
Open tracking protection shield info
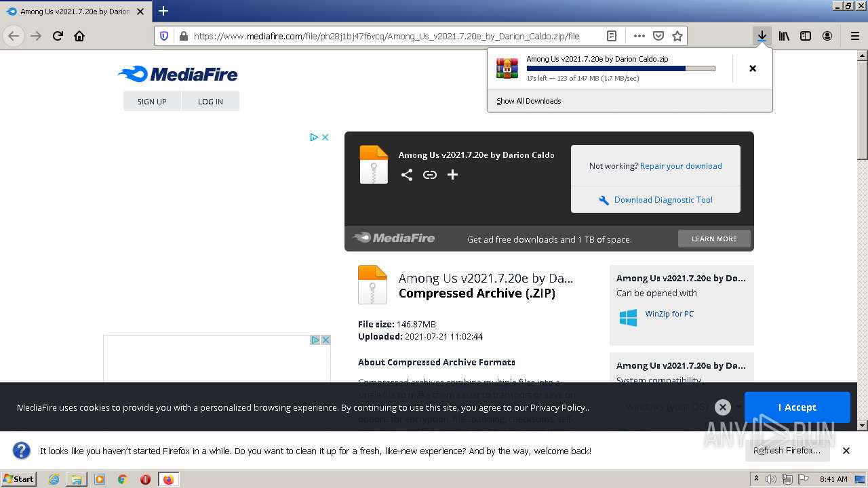[x=164, y=36]
